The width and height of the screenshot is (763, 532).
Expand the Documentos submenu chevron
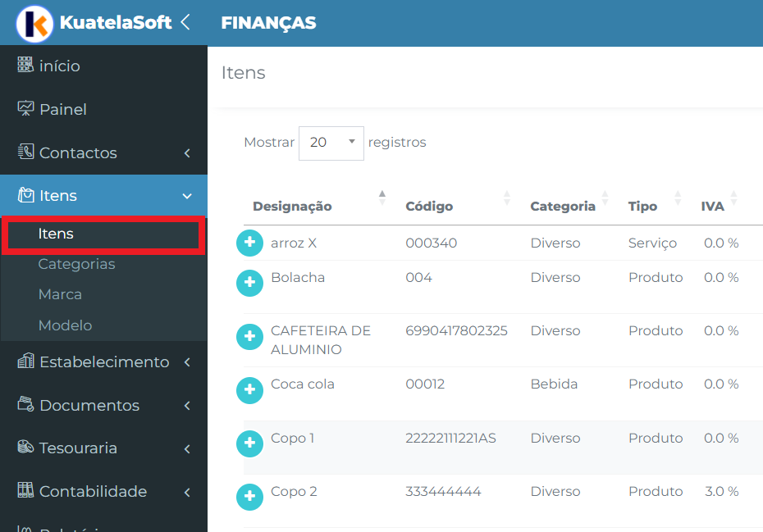tap(187, 406)
